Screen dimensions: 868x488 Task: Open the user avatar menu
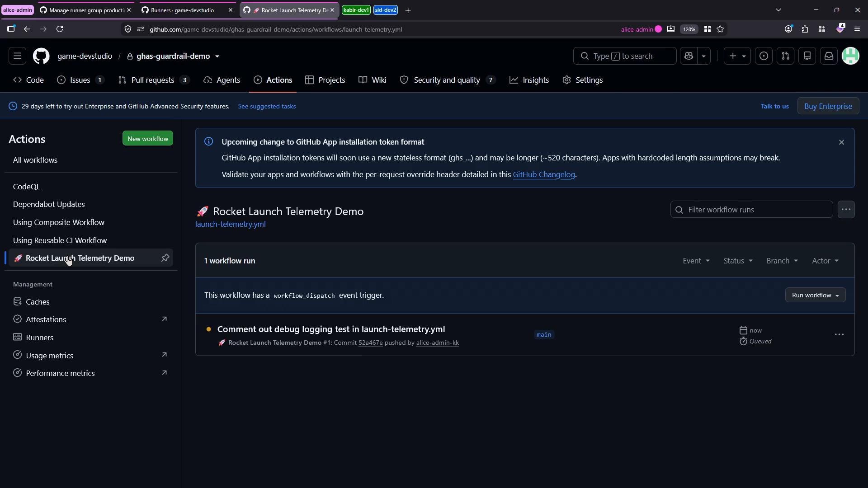(850, 56)
